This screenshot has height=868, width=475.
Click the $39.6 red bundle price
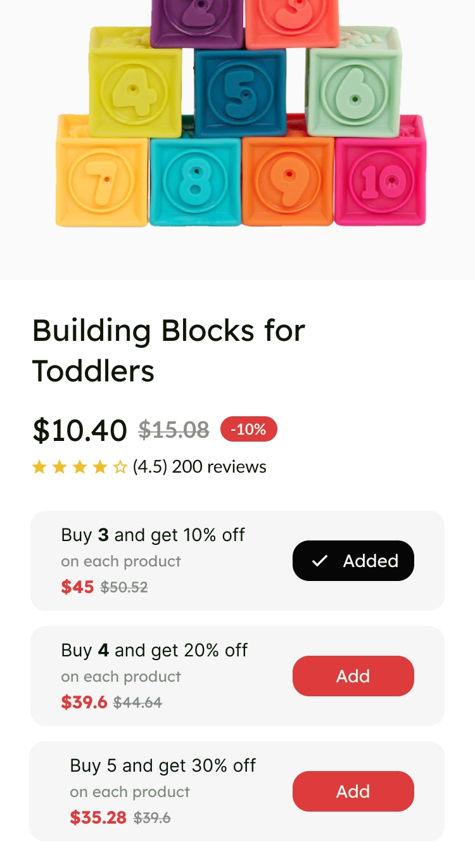tap(84, 702)
